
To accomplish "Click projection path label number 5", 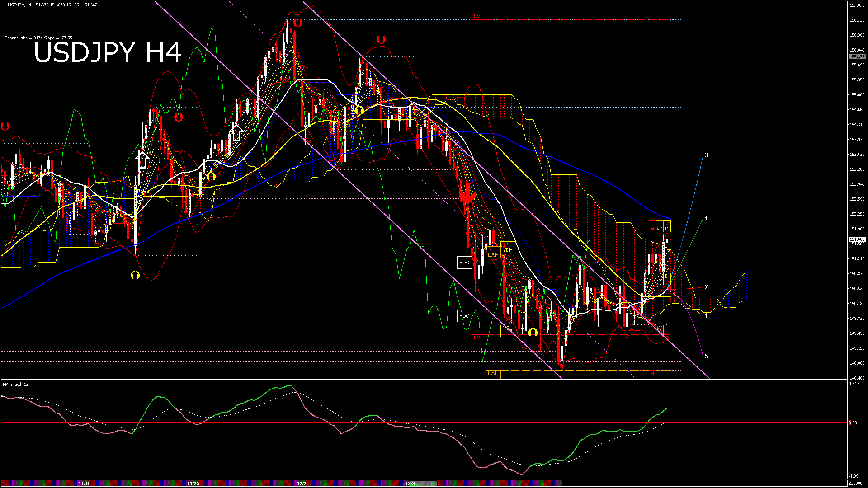I will pos(706,356).
